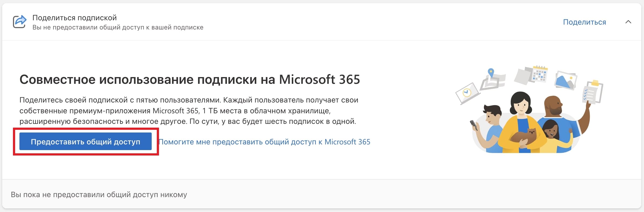Click the "Совместное использование подписки" heading
Screen dimensions: 644x212
189,79
